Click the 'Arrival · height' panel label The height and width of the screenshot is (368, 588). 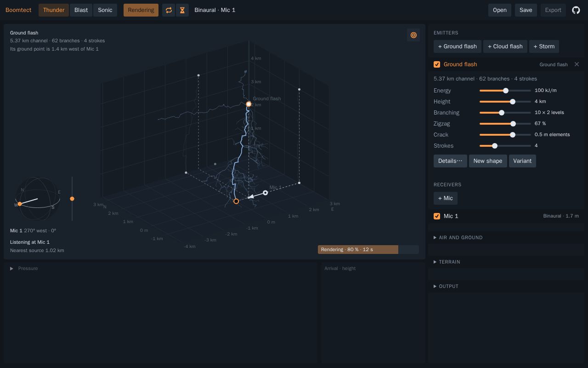pos(340,269)
